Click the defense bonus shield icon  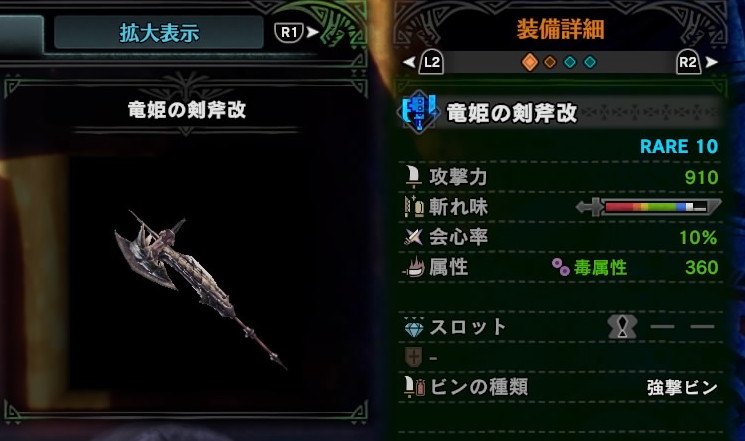point(413,357)
